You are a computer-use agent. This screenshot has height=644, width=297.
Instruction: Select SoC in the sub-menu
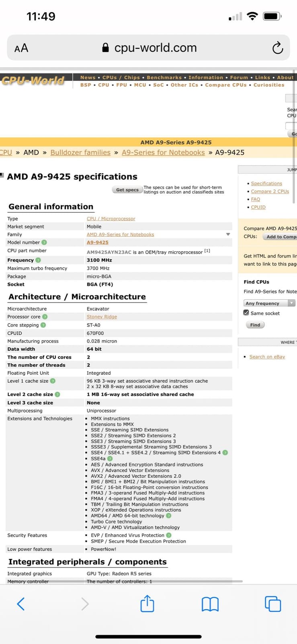pos(158,85)
